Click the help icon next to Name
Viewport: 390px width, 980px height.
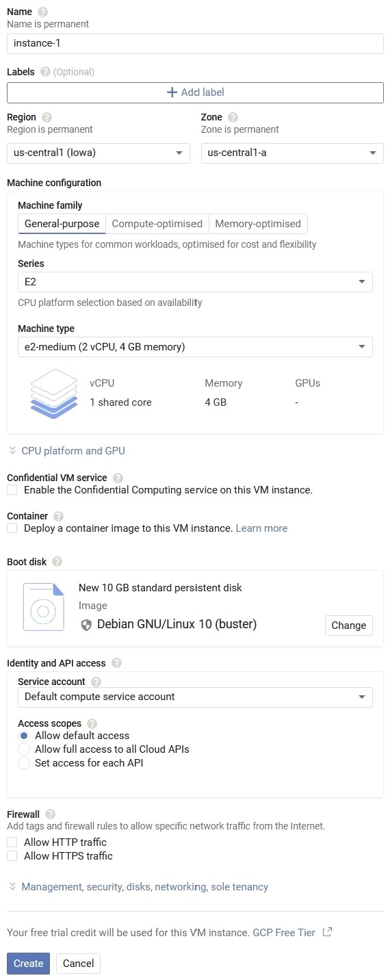[43, 12]
